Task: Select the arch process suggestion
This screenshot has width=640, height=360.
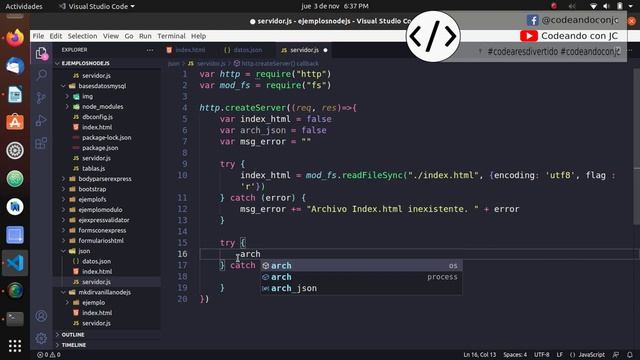Action: click(361, 277)
